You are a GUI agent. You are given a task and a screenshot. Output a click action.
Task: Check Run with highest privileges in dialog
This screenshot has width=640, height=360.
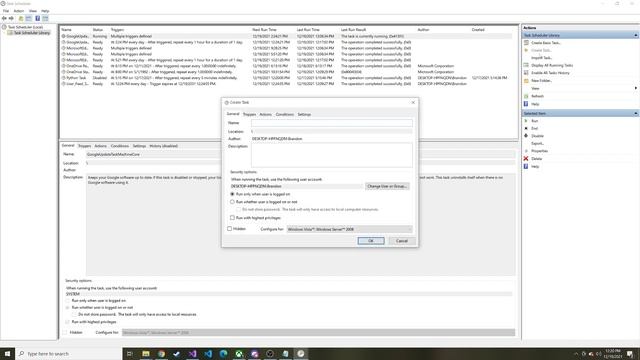pos(232,218)
